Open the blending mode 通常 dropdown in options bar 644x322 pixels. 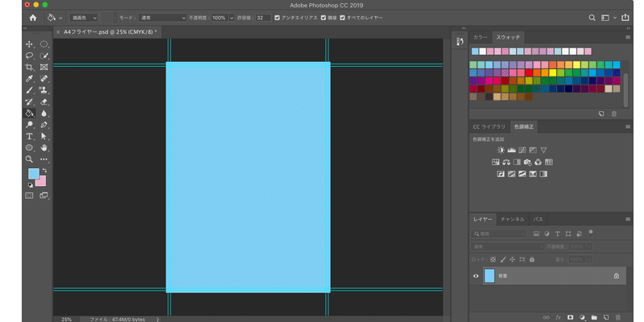pos(163,18)
